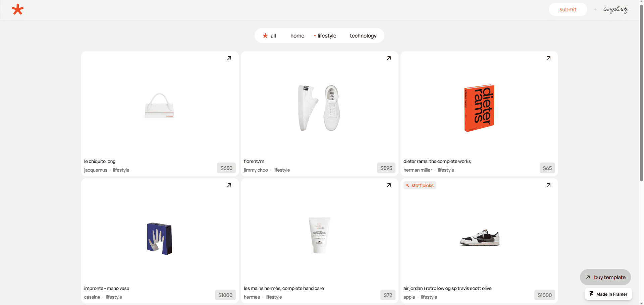The image size is (644, 305).
Task: Click the herman miller brand label
Action: coord(418,170)
